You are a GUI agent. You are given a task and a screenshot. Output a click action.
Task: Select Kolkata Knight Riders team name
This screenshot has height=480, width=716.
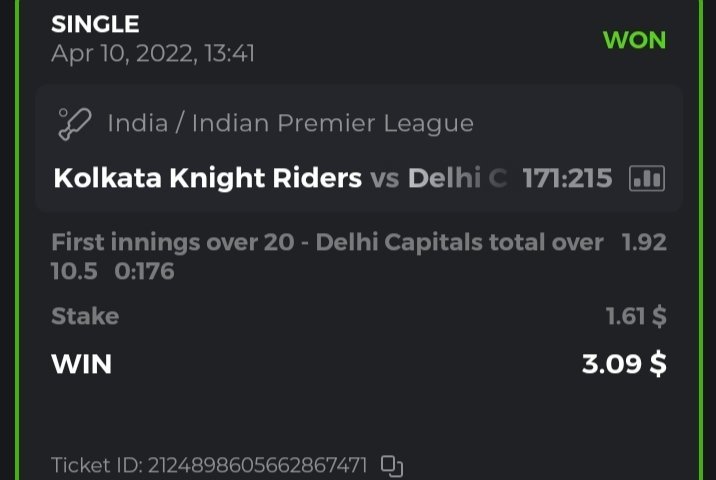click(x=207, y=179)
